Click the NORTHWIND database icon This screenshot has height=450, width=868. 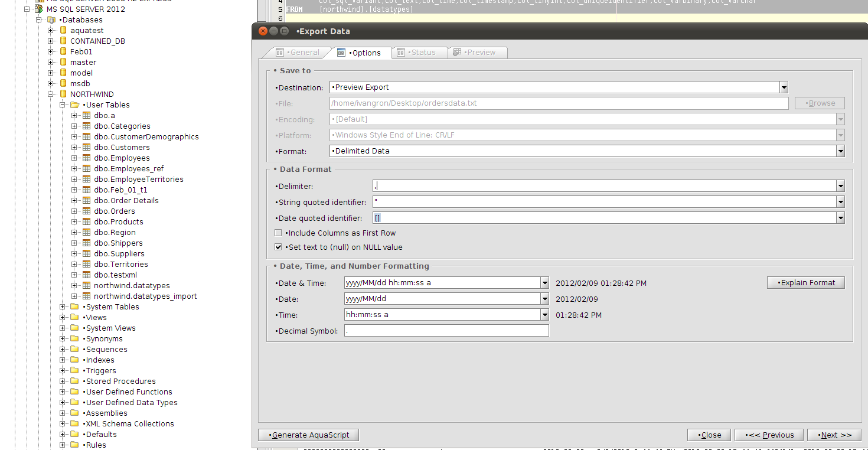63,94
